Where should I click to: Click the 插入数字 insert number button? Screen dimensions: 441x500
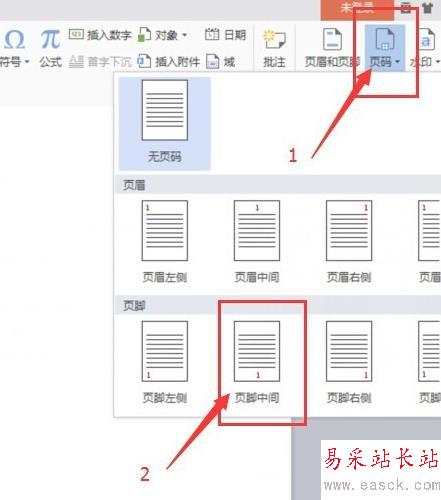point(100,35)
